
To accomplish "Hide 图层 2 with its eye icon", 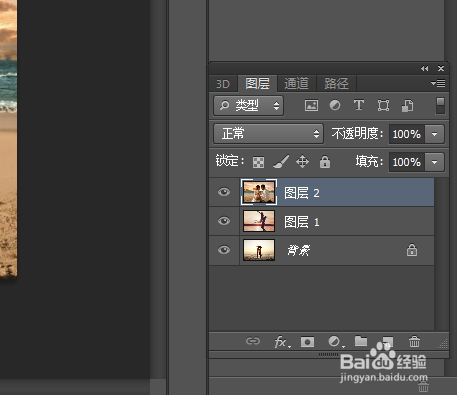I will tap(224, 192).
